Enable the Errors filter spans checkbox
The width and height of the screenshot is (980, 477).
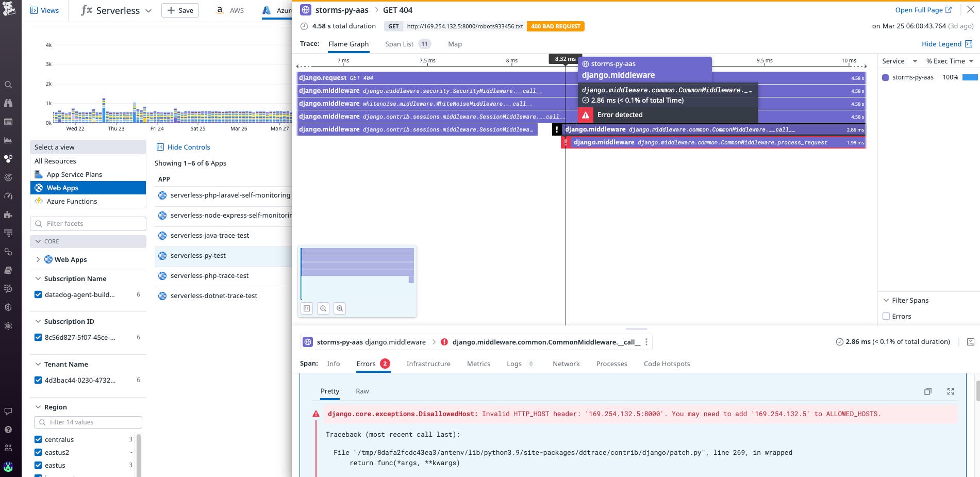pos(886,316)
